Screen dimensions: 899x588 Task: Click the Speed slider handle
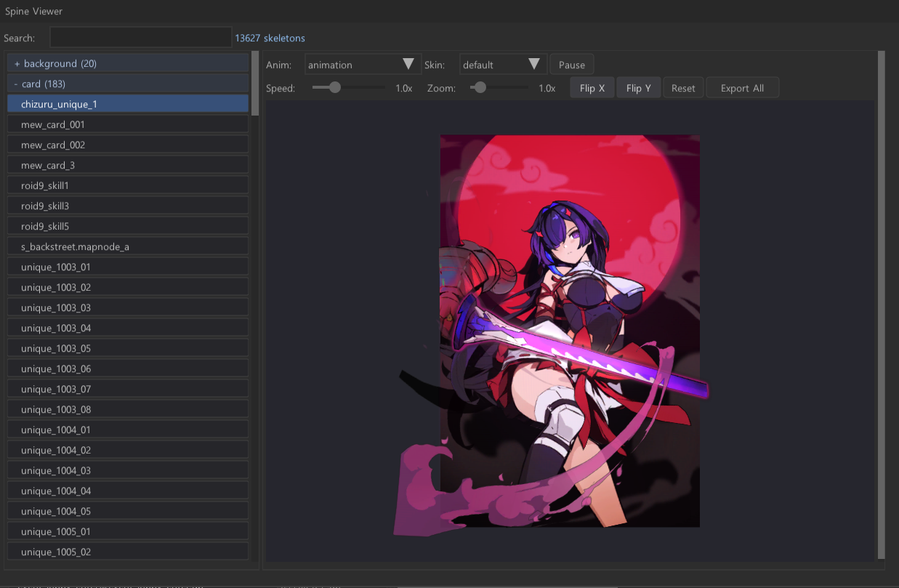pos(334,87)
